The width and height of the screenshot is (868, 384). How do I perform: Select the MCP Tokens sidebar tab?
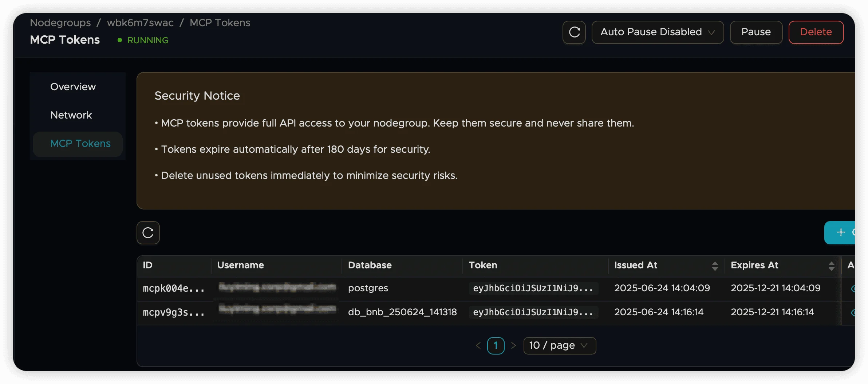[x=80, y=144]
